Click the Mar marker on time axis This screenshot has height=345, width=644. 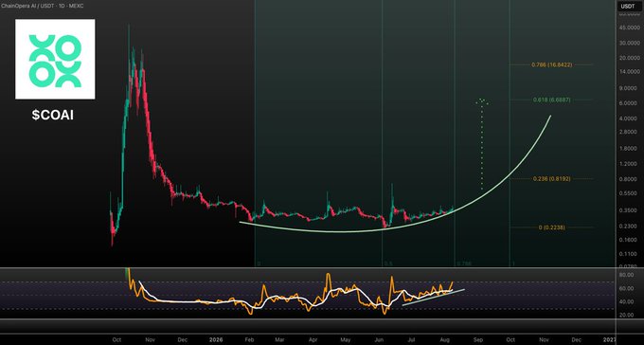click(279, 340)
